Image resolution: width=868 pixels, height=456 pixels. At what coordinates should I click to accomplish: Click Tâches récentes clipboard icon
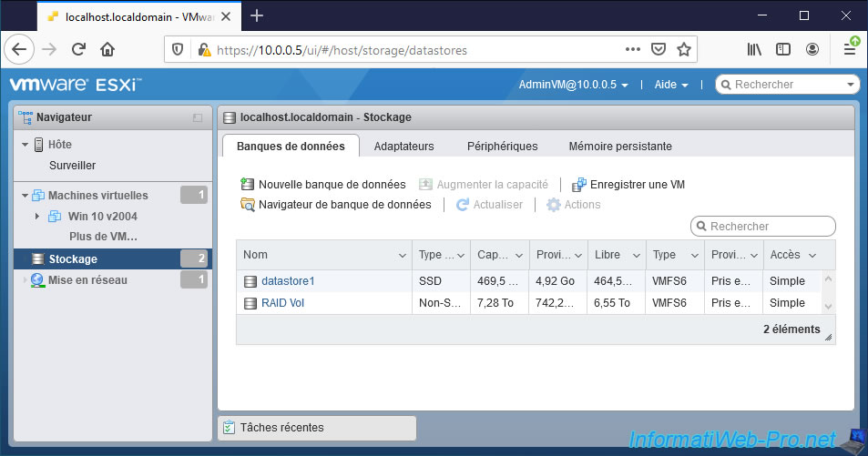(x=229, y=427)
